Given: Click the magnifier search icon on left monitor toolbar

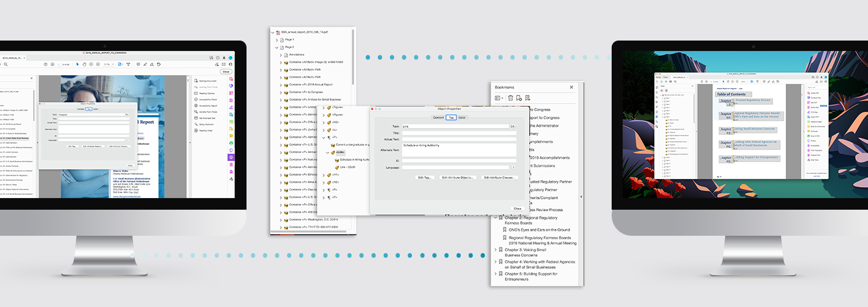Looking at the screenshot, I should coord(6,64).
